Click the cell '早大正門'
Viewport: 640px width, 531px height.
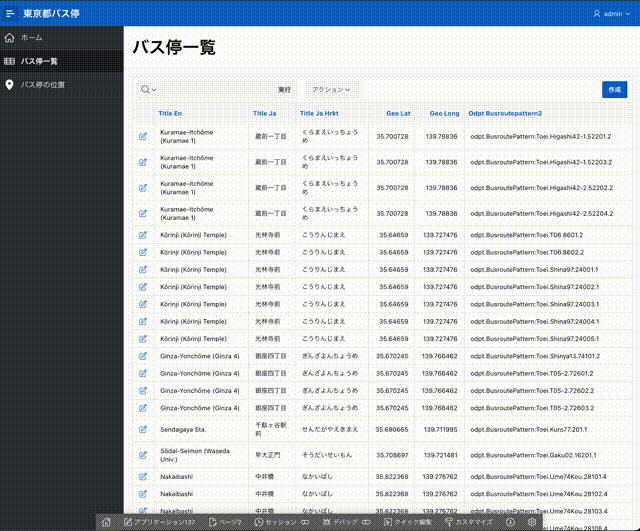tap(268, 455)
